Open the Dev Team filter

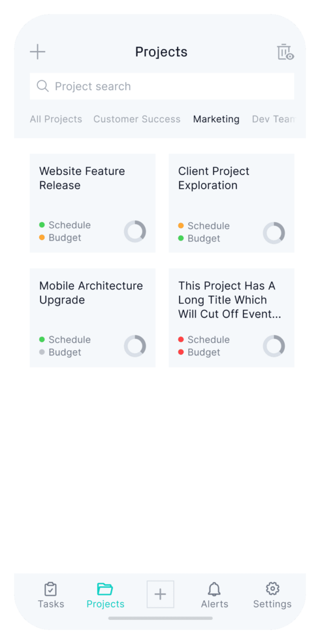coord(274,119)
